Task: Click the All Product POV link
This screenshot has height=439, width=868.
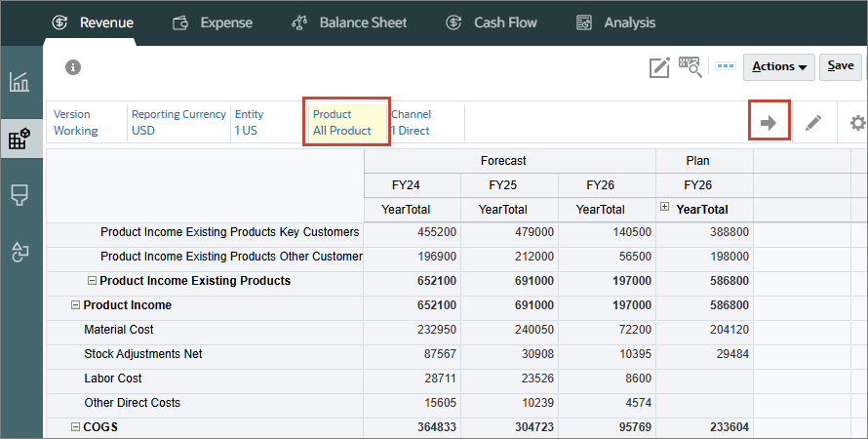Action: coord(342,131)
